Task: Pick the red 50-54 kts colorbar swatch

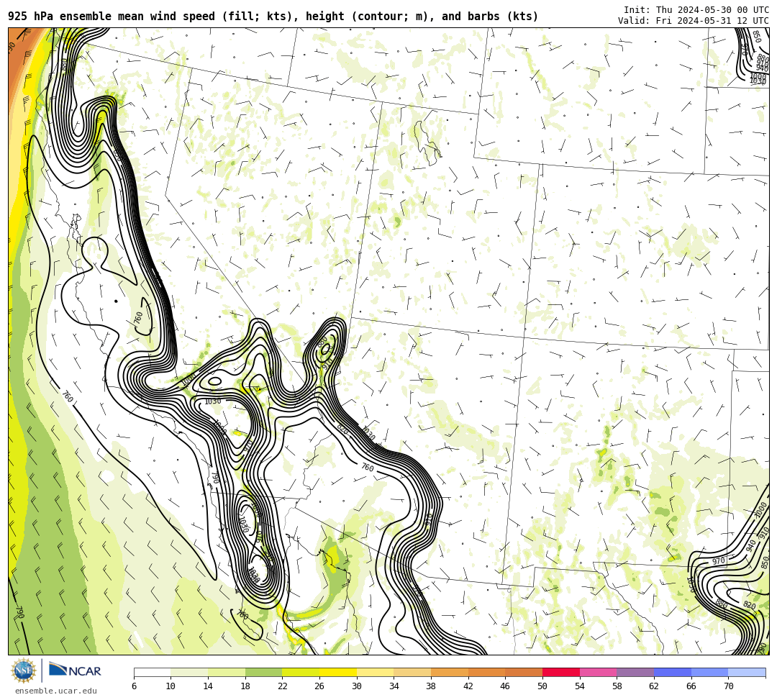Action: coord(561,672)
